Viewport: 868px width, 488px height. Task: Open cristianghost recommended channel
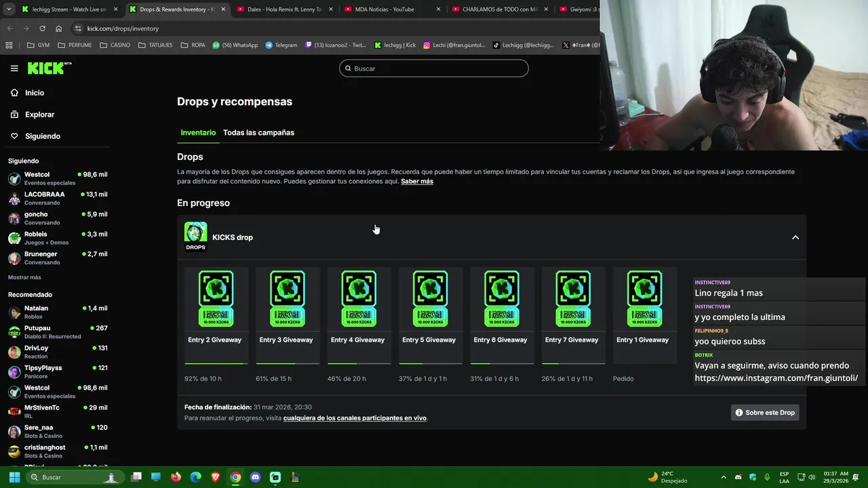pyautogui.click(x=58, y=451)
